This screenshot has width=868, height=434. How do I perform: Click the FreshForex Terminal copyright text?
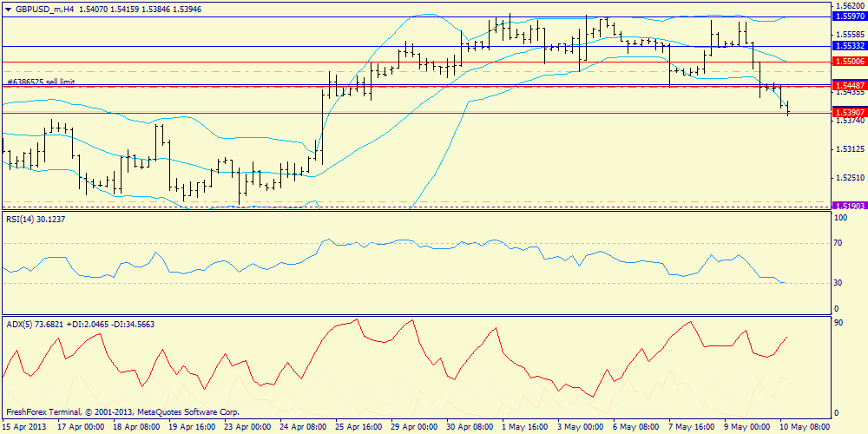(x=122, y=412)
